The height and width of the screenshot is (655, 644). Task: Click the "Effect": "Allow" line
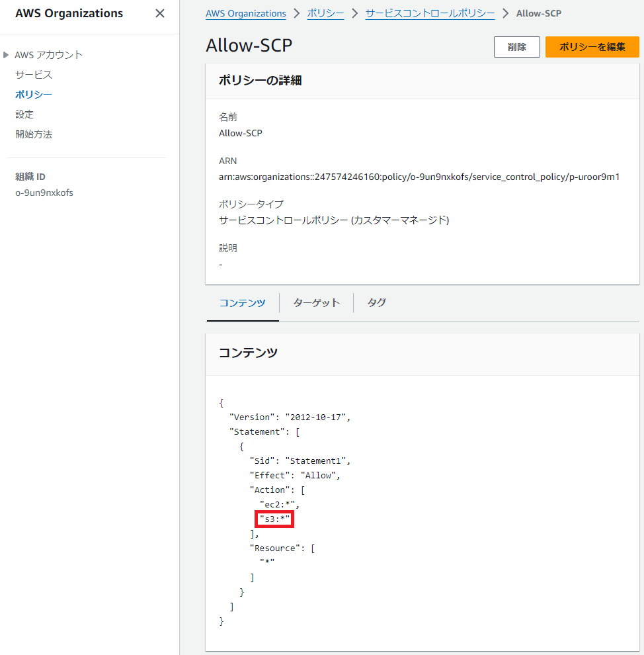point(295,476)
